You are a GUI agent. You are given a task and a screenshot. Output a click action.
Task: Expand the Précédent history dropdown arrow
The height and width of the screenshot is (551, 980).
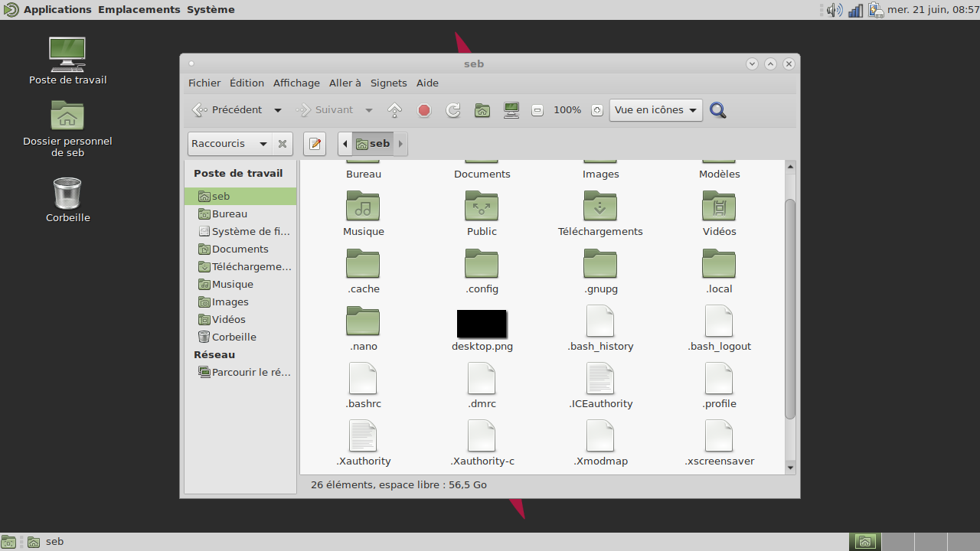click(278, 110)
